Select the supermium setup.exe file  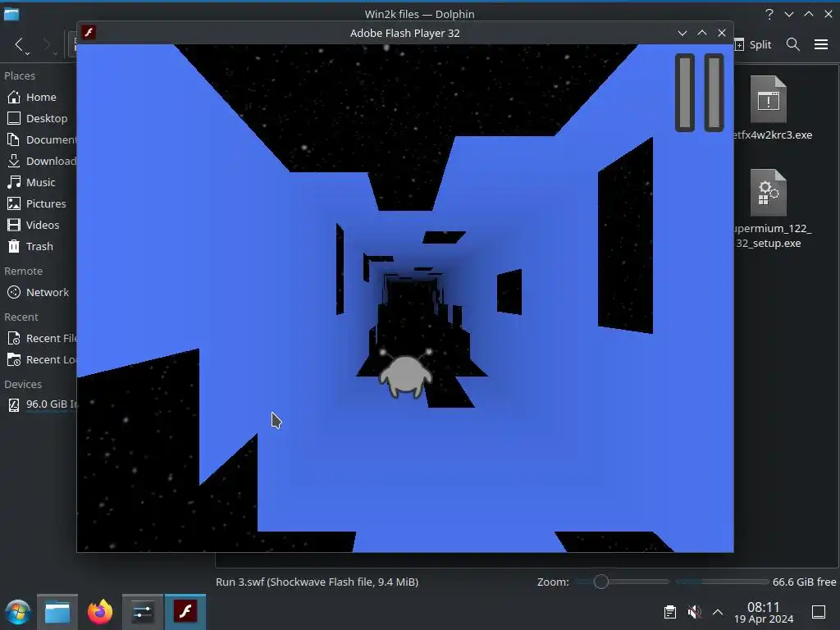pyautogui.click(x=771, y=209)
